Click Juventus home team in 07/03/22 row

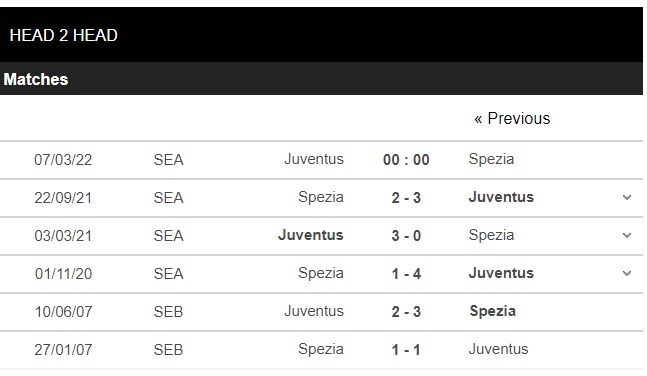314,159
